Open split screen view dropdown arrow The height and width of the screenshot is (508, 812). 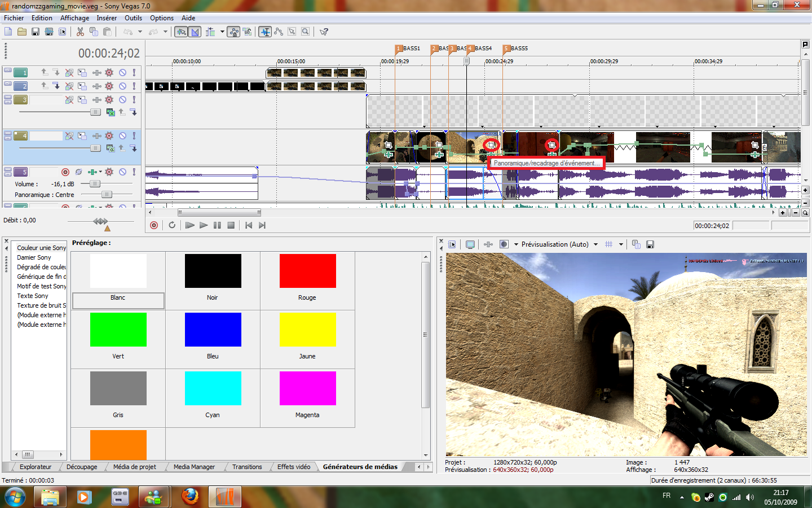[x=516, y=244]
